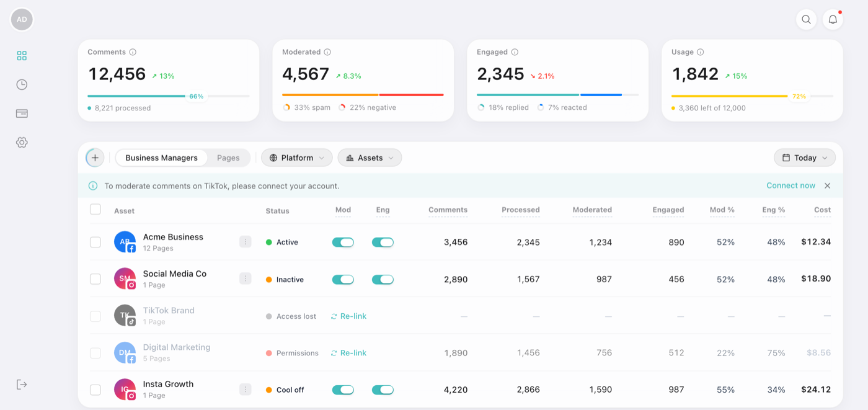Open the Insta Growth asset name

(x=168, y=384)
